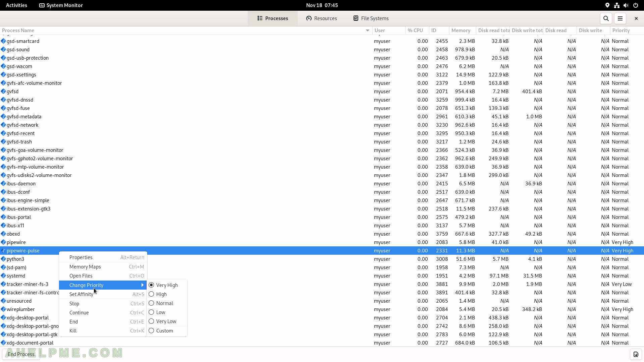This screenshot has height=362, width=644.
Task: Click Stop in context menu
Action: (x=103, y=304)
